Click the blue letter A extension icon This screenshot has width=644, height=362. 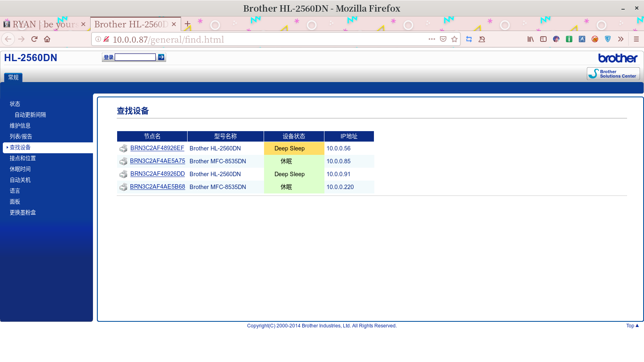point(582,39)
